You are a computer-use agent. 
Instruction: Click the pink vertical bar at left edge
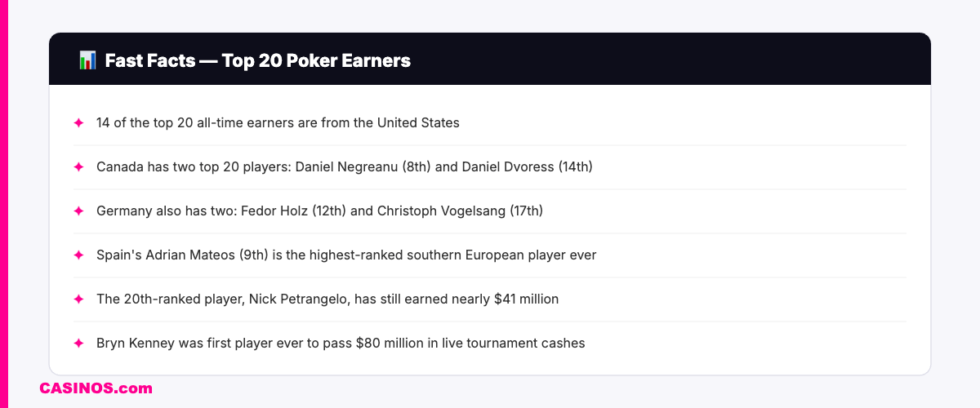click(3, 204)
